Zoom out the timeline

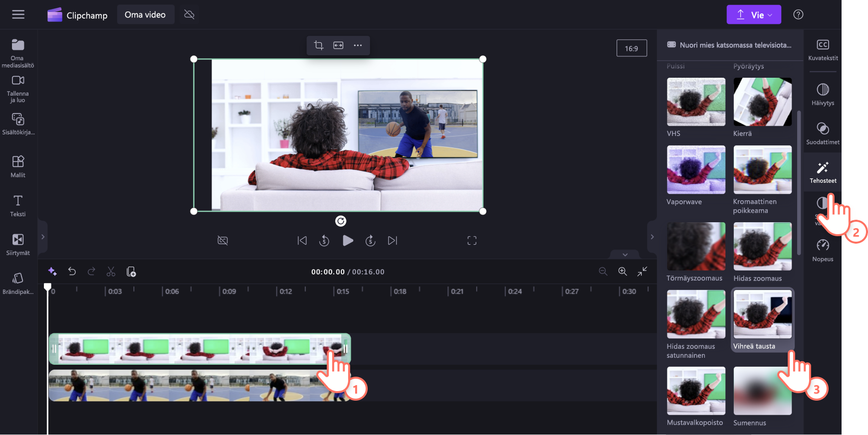(x=603, y=271)
